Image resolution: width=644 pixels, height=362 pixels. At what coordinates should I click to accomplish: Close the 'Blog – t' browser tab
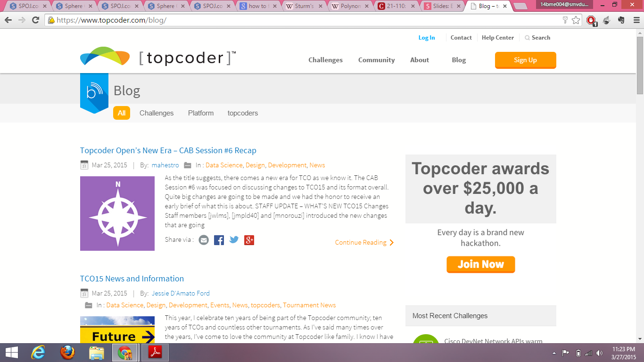[x=505, y=6]
